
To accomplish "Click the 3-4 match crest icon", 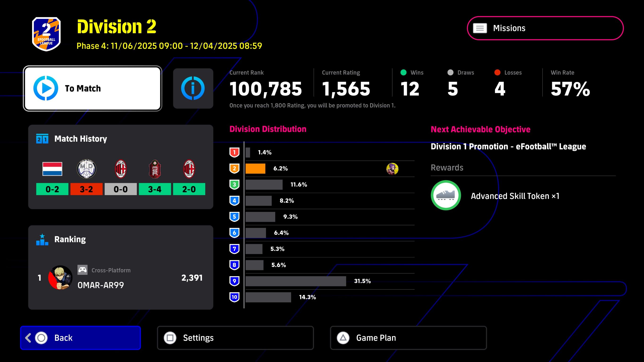I will (x=155, y=169).
